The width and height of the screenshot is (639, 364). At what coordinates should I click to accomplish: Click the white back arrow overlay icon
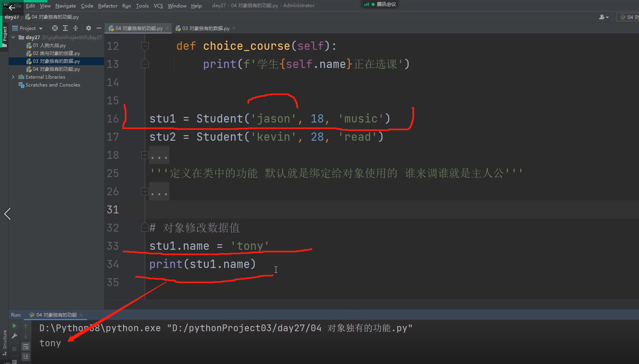(11, 7)
